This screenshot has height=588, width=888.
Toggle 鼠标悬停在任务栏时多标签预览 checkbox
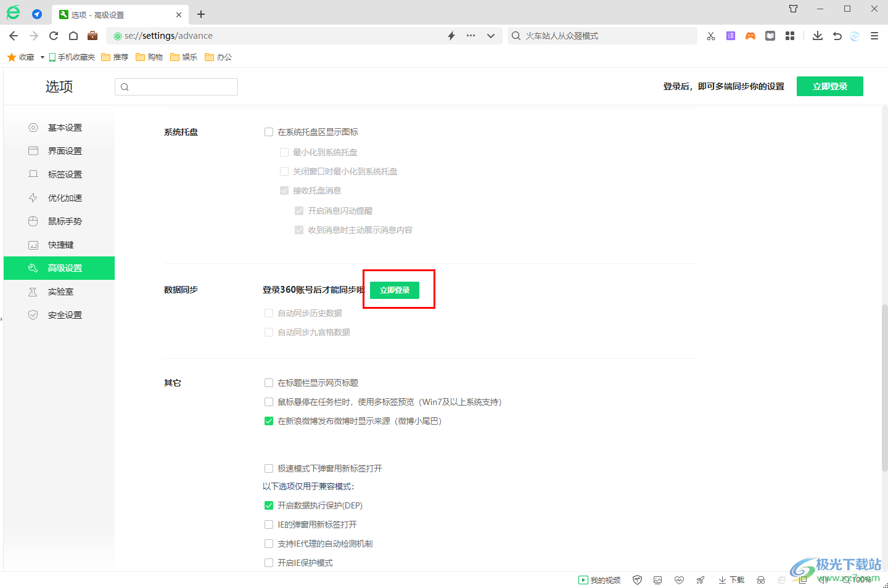coord(269,402)
